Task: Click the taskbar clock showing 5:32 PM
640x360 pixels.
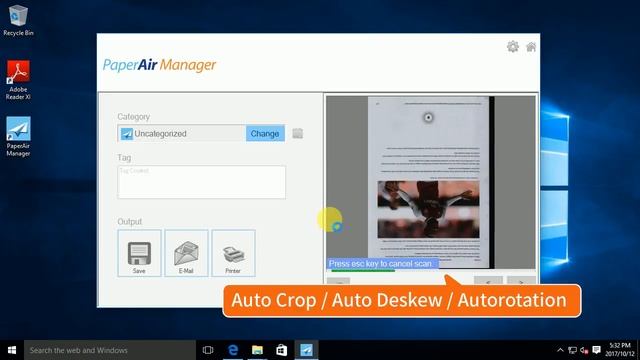Action: click(620, 350)
